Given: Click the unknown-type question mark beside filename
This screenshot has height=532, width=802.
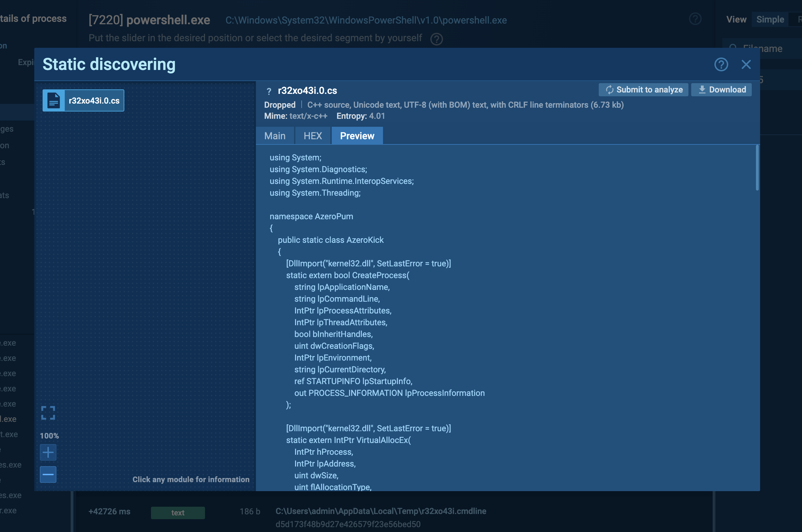Looking at the screenshot, I should point(269,91).
